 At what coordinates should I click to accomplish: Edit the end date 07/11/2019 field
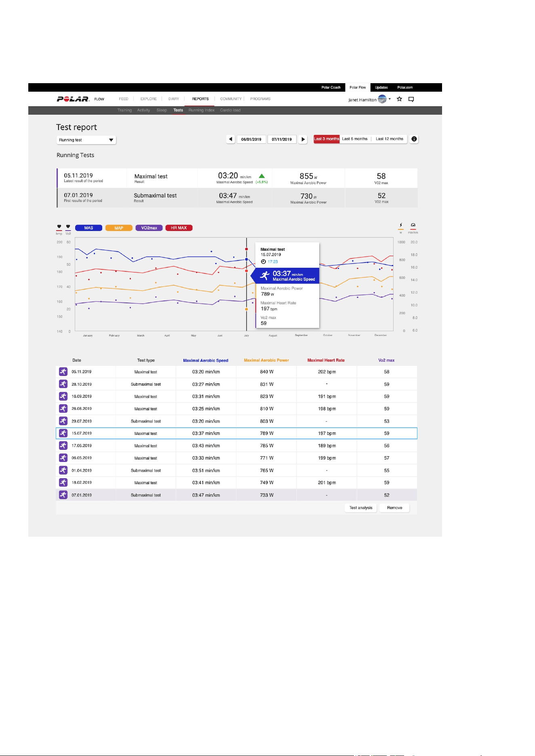282,139
